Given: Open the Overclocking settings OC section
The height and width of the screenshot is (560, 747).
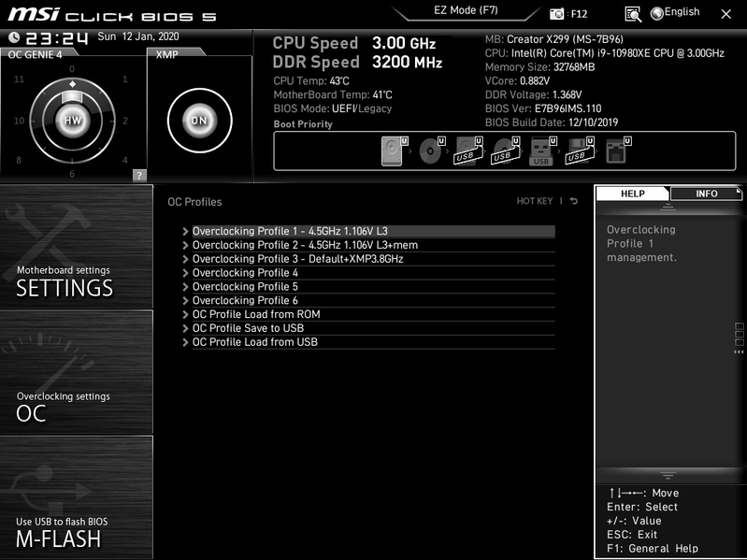Looking at the screenshot, I should (77, 372).
